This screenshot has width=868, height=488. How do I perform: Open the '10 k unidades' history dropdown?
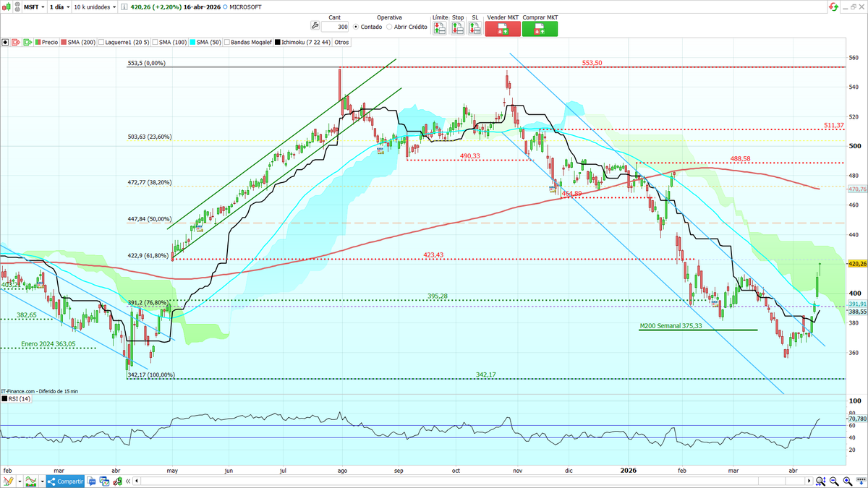tap(94, 6)
